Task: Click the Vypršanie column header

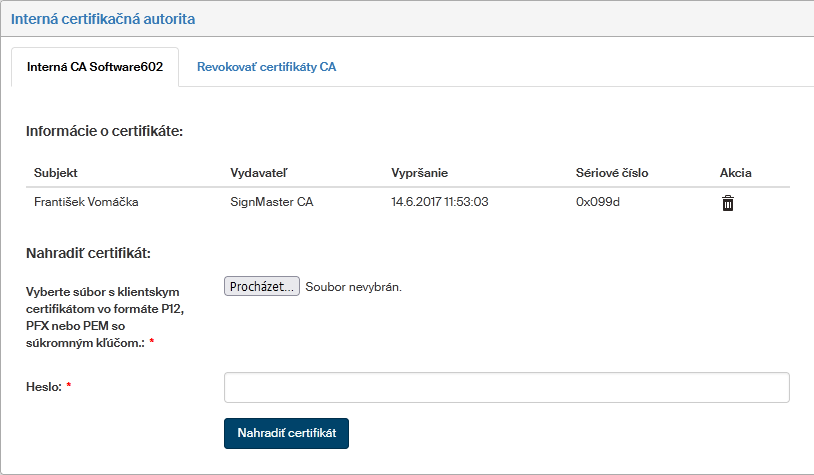Action: [419, 172]
